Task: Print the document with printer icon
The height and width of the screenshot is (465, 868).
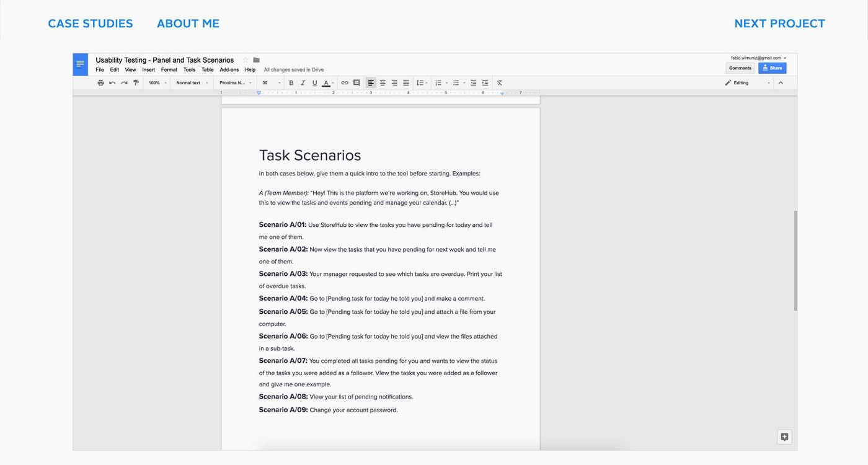Action: (x=101, y=83)
